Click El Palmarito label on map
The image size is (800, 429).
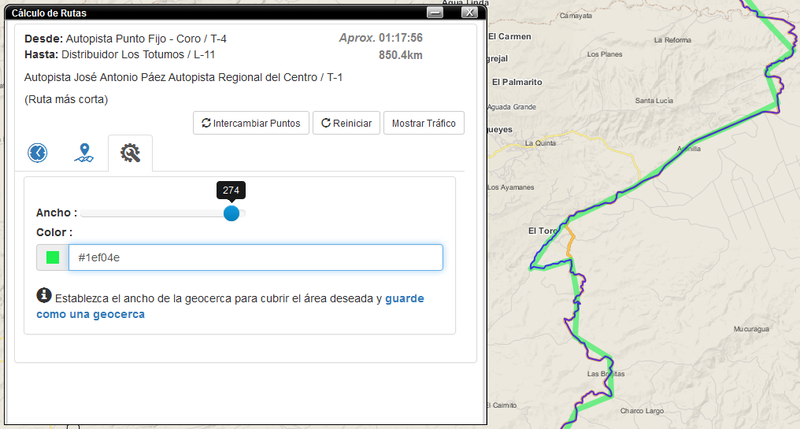pyautogui.click(x=517, y=82)
